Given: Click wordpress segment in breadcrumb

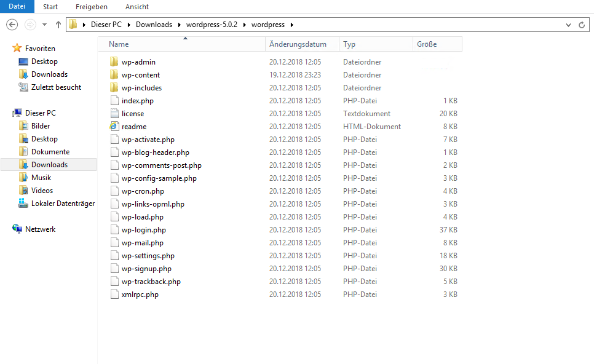Looking at the screenshot, I should click(x=268, y=25).
